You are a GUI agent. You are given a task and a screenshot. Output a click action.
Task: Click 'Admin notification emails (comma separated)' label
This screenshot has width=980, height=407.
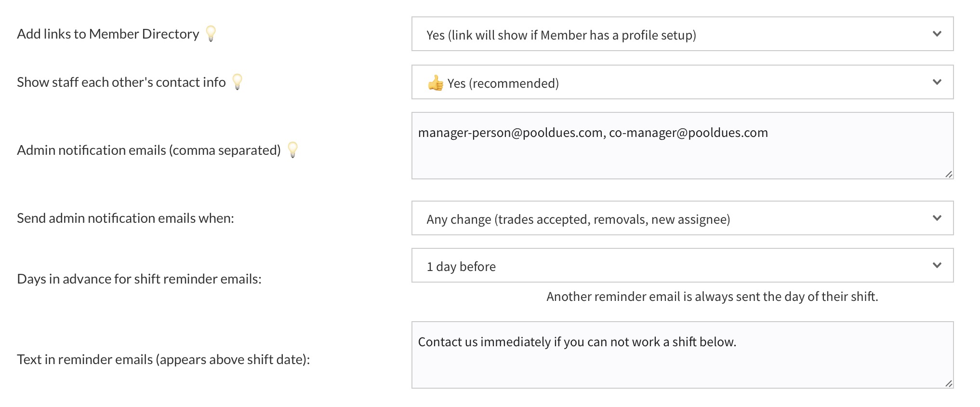click(x=149, y=150)
